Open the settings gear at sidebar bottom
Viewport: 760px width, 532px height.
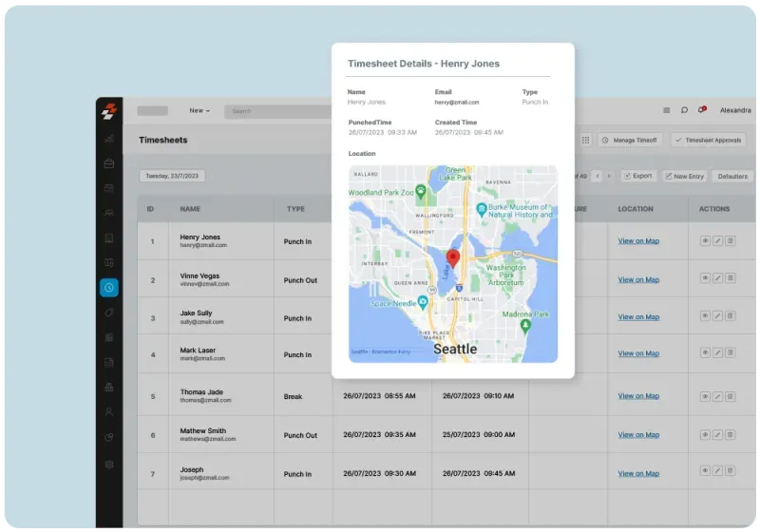[109, 465]
